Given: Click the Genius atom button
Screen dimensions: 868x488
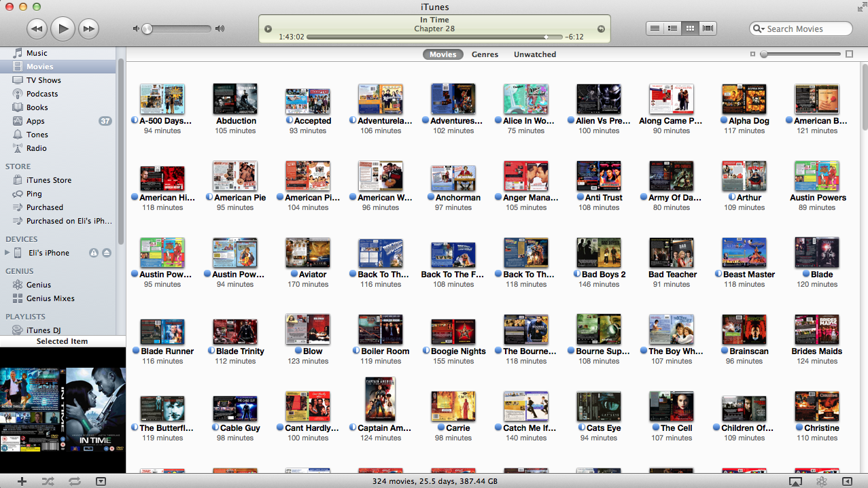Looking at the screenshot, I should pyautogui.click(x=821, y=481).
